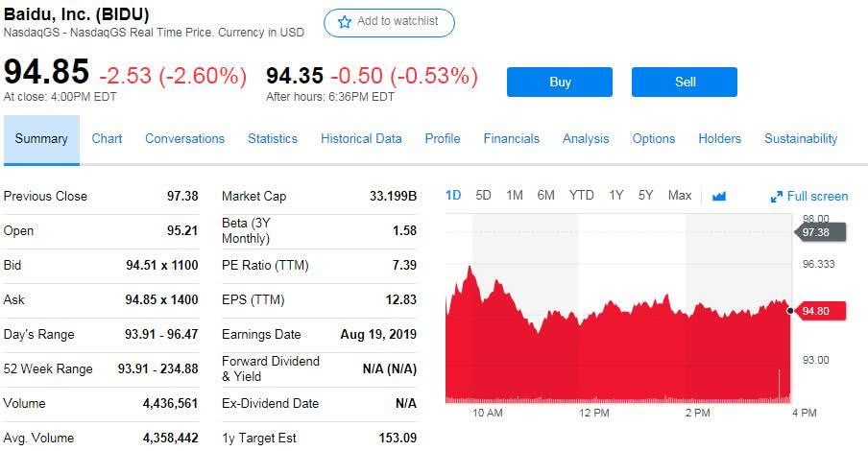Click the Full screen expand arrows icon
This screenshot has width=868, height=451.
[777, 197]
